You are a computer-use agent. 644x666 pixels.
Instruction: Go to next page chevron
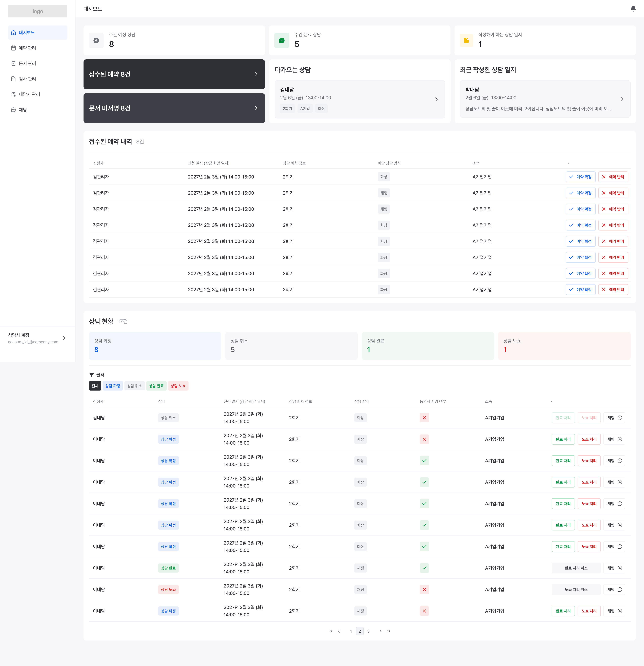(x=380, y=631)
